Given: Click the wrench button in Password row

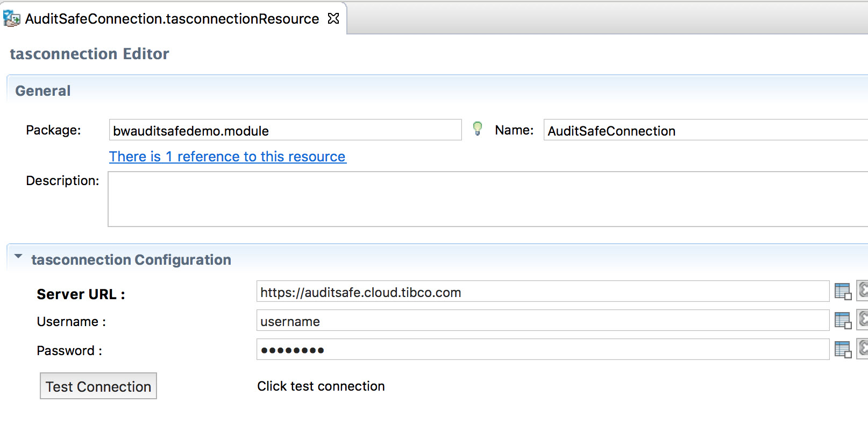Looking at the screenshot, I should tap(863, 349).
